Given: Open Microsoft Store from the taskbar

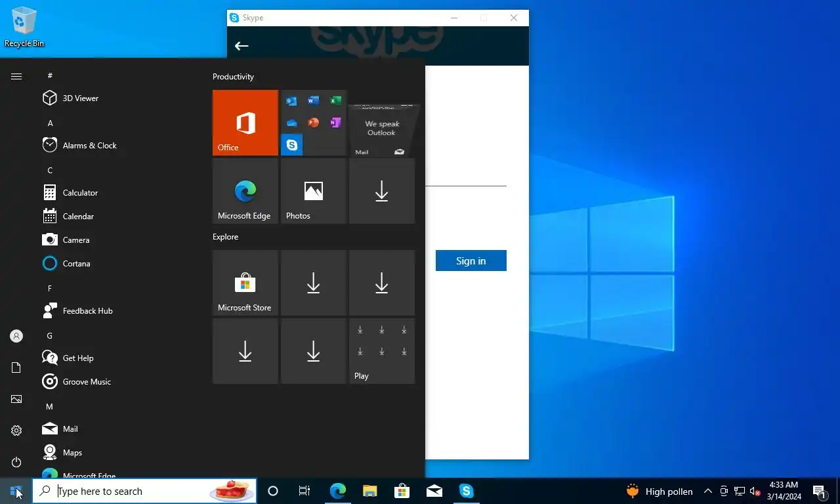Looking at the screenshot, I should pyautogui.click(x=402, y=491).
